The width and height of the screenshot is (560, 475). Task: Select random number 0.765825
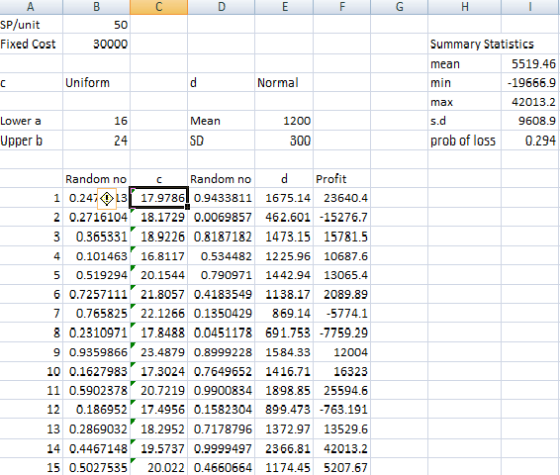[96, 313]
